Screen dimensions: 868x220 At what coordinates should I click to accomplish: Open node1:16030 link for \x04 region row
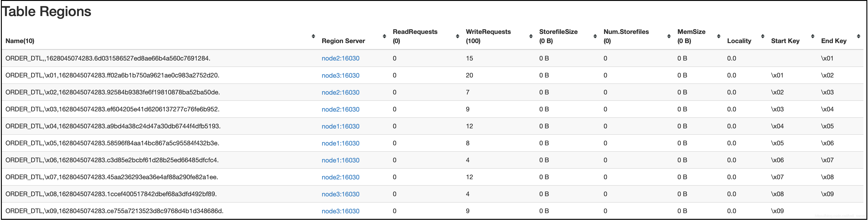340,126
